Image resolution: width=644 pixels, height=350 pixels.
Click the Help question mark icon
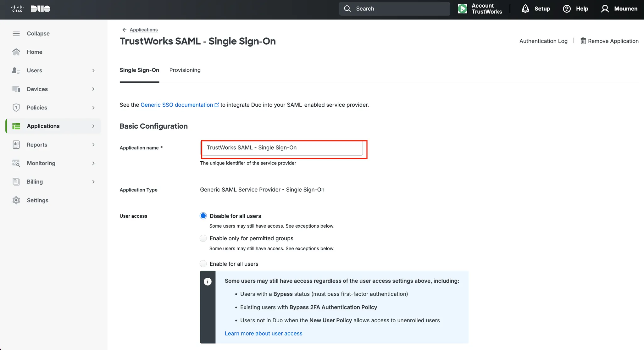(567, 9)
